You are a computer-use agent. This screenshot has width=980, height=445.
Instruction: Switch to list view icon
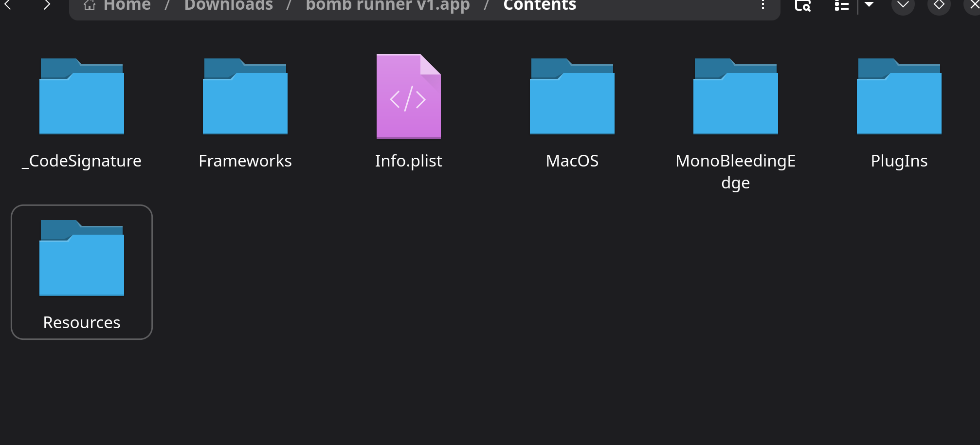[x=841, y=5]
